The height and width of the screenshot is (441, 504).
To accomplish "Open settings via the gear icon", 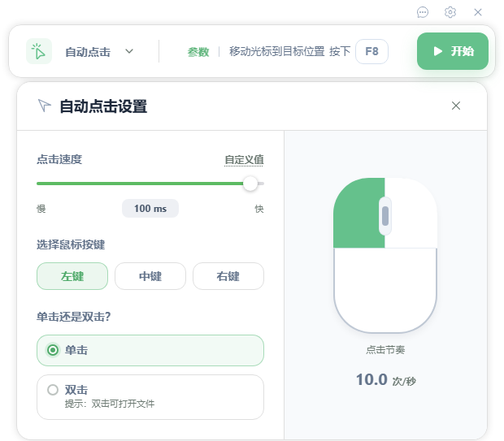I will [450, 12].
